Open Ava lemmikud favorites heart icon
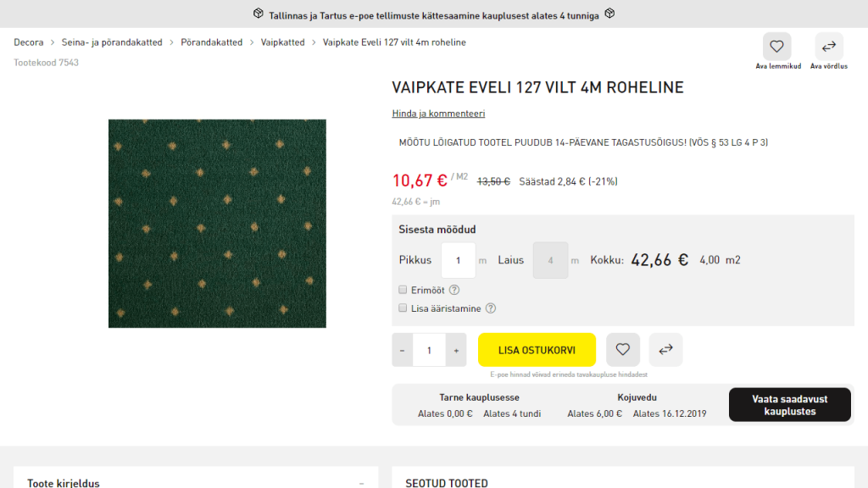Image resolution: width=868 pixels, height=488 pixels. [x=776, y=46]
